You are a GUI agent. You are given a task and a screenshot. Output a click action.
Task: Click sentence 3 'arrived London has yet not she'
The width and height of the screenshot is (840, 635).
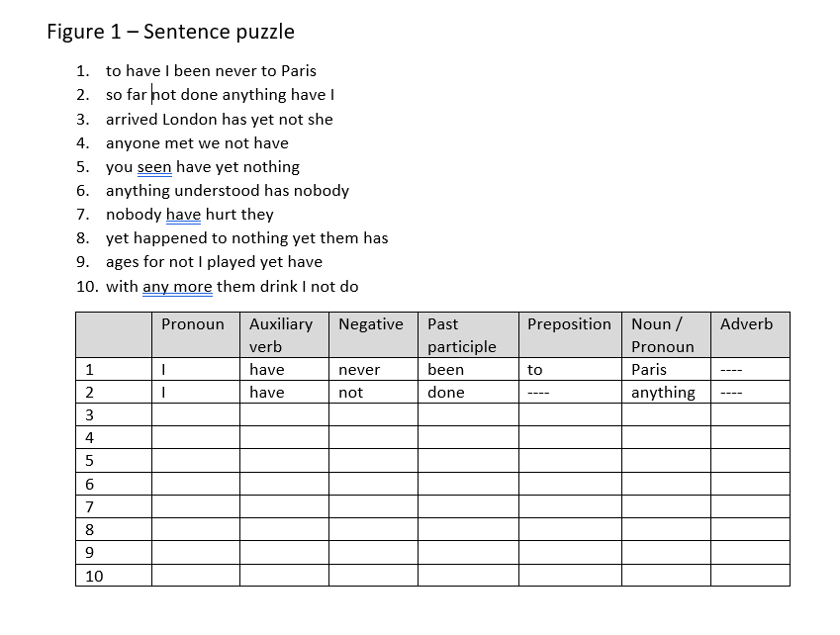coord(219,120)
